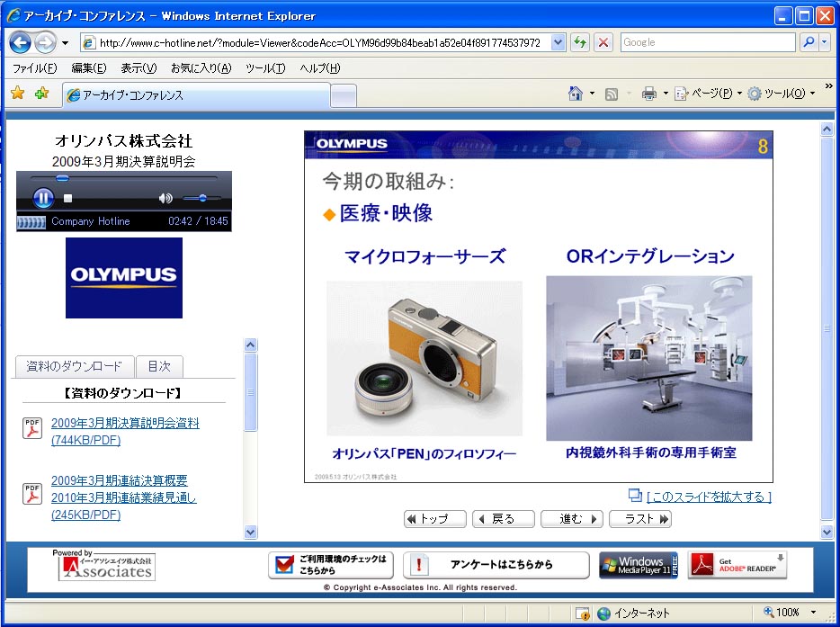Click the ご利用環境のチェック button
The image size is (840, 627).
pyautogui.click(x=331, y=565)
